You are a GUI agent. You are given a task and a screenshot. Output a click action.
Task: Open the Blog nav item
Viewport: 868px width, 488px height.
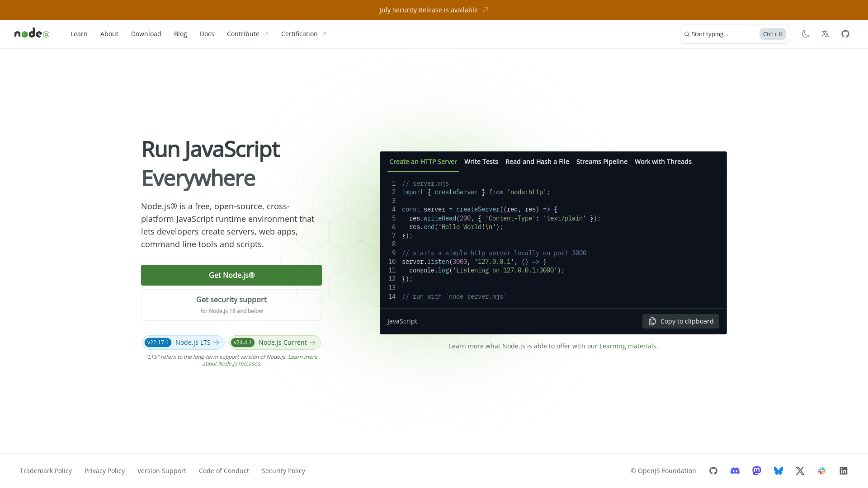pyautogui.click(x=180, y=34)
